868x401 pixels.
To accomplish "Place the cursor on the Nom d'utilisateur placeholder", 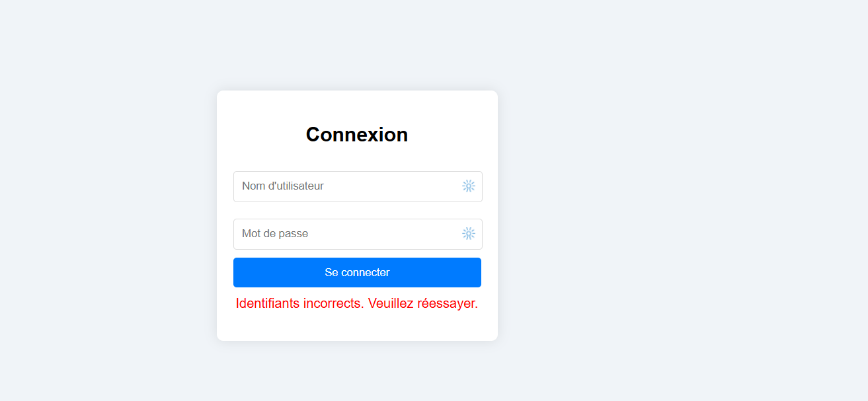I will (283, 186).
